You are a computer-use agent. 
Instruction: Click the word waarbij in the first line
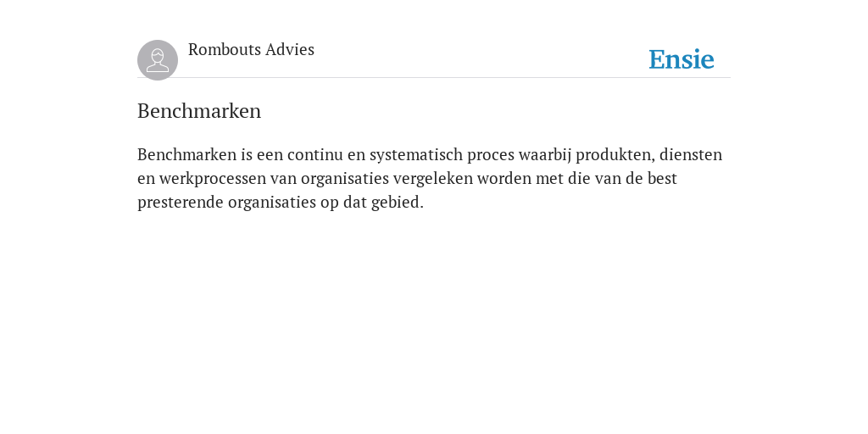545,155
